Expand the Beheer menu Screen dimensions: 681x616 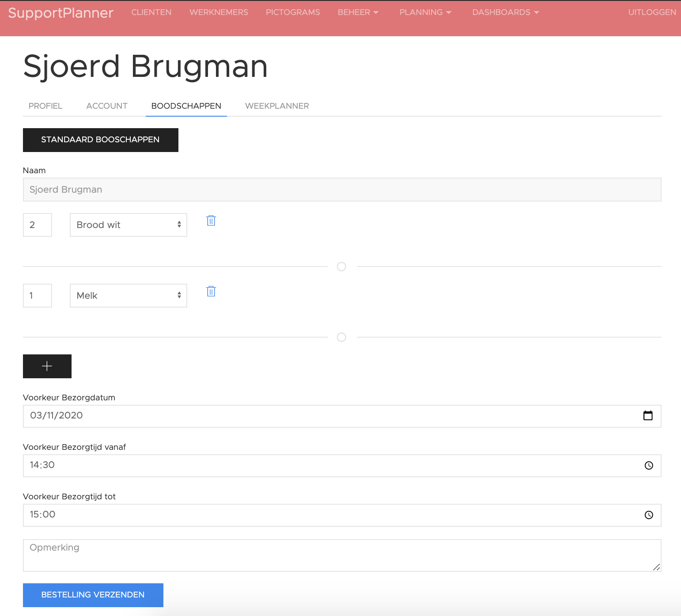point(358,12)
